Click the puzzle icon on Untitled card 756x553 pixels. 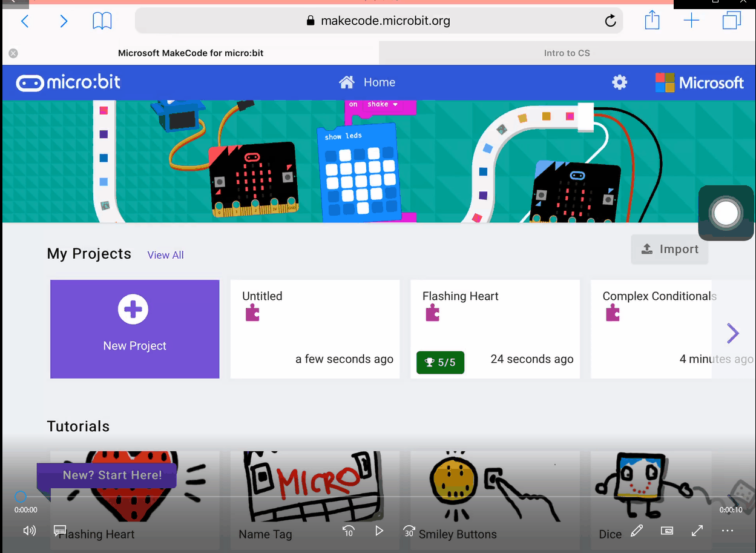[x=252, y=314]
